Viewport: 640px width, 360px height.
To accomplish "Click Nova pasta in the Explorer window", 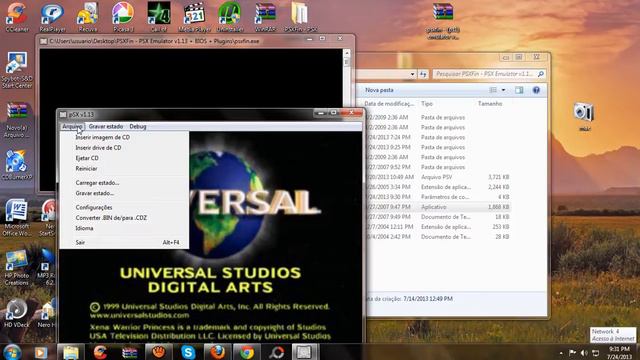I will [x=379, y=90].
